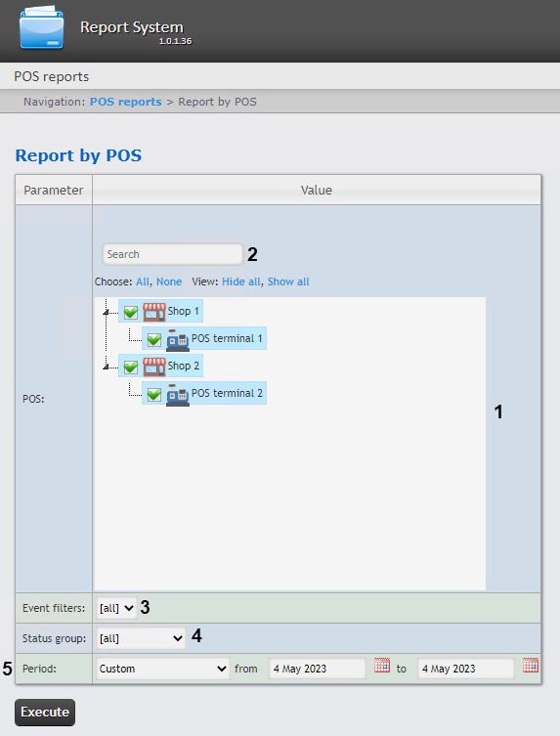Screen dimensions: 560x736
Task: Open the Event filters dropdown
Action: (x=116, y=608)
